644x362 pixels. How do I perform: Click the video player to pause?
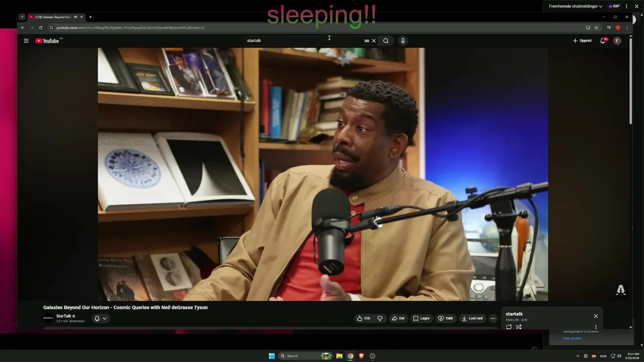pyautogui.click(x=323, y=174)
